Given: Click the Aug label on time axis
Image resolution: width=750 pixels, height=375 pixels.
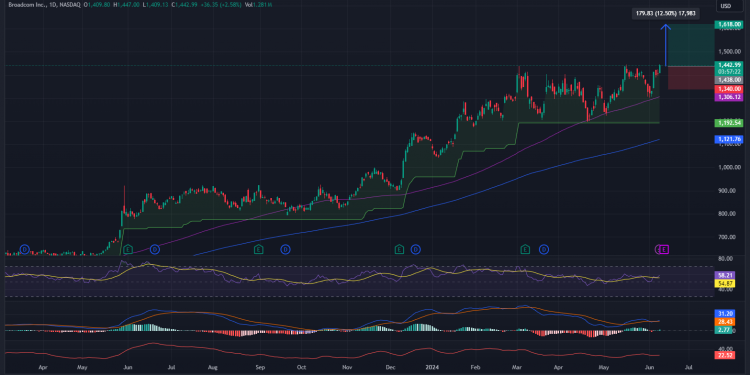Looking at the screenshot, I should 212,368.
